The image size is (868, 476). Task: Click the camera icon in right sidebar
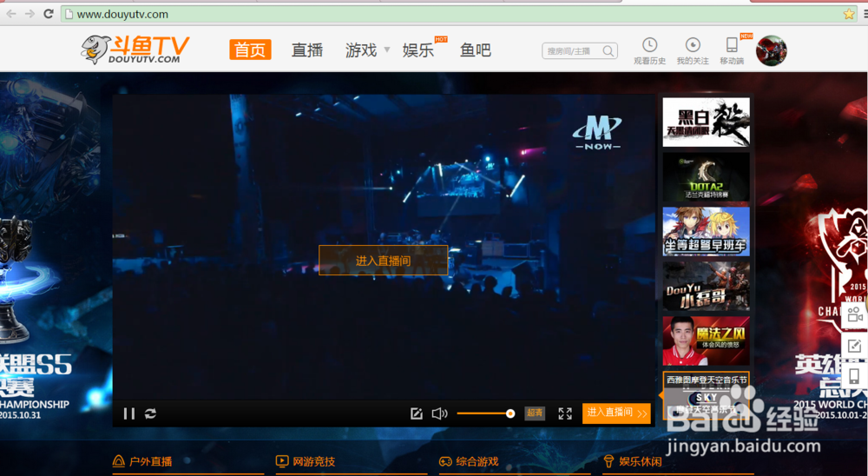click(x=855, y=314)
